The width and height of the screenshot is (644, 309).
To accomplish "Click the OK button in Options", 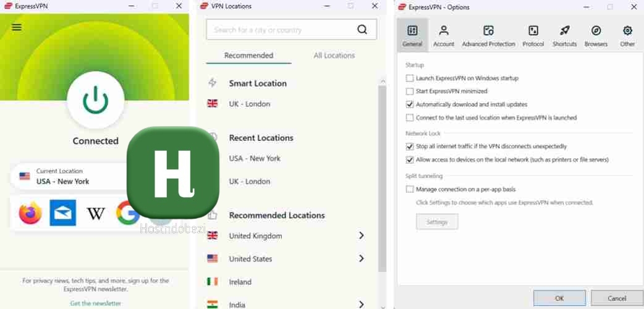I will click(x=559, y=298).
